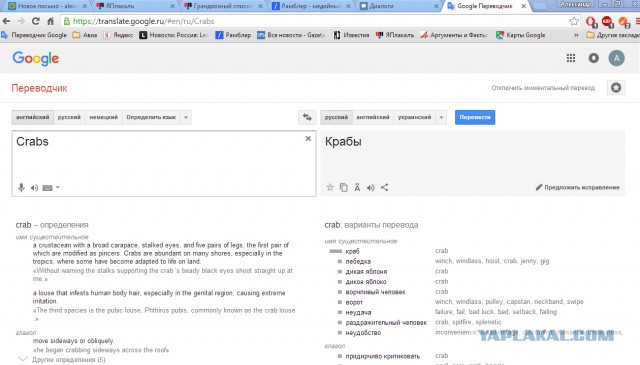Switch to the Грандиозный список tab
This screenshot has height=365, width=640.
(x=223, y=6)
